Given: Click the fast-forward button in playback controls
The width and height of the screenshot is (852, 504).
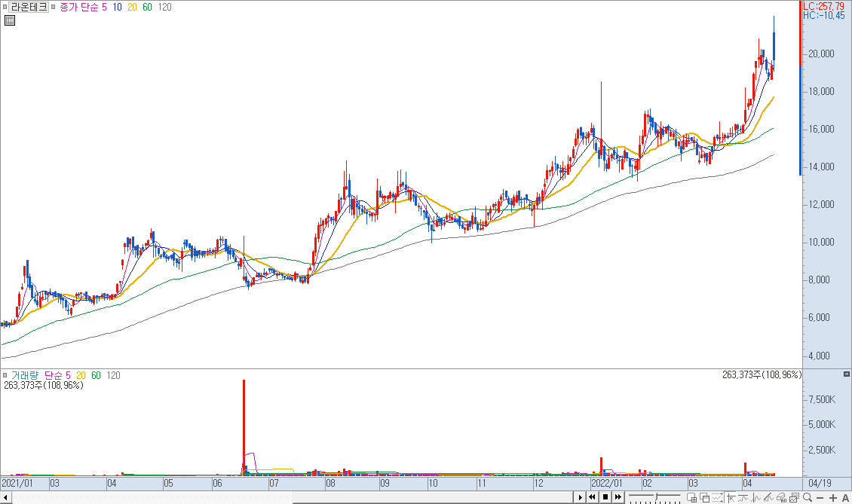Looking at the screenshot, I should 618,497.
